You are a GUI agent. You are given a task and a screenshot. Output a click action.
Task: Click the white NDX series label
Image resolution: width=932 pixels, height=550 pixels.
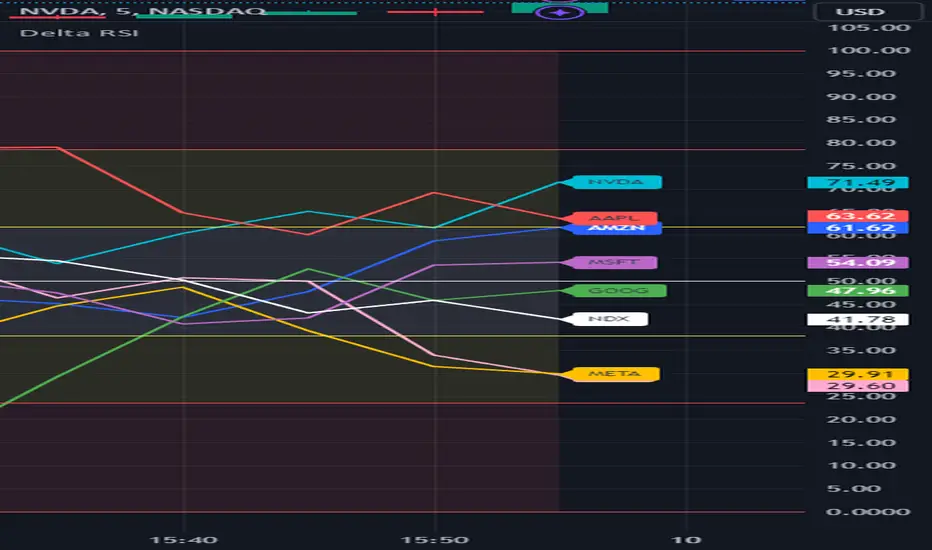point(609,319)
